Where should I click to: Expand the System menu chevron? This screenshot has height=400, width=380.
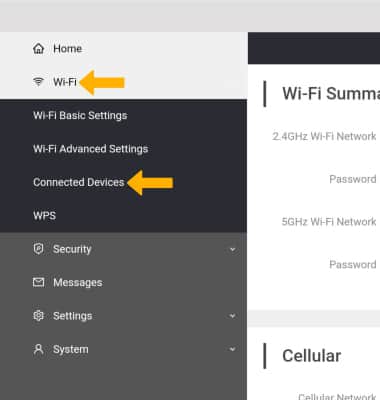232,349
